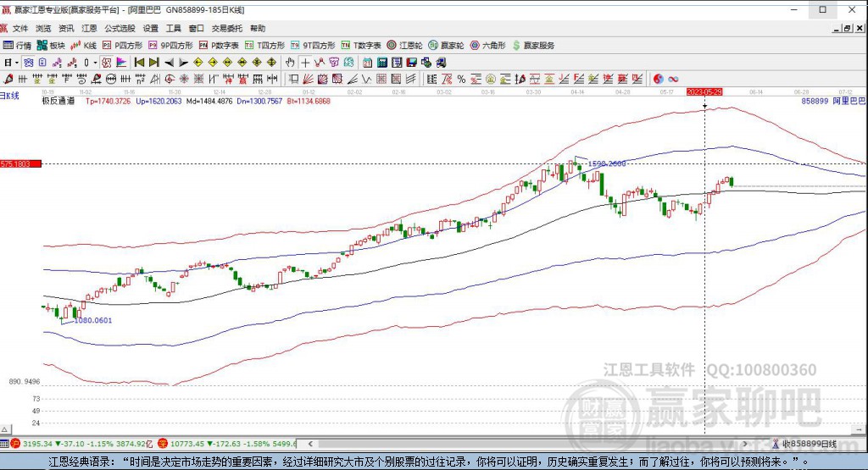Click the 858899 阿里巴巴 stock label
Image resolution: width=868 pixels, height=470 pixels.
(x=832, y=101)
